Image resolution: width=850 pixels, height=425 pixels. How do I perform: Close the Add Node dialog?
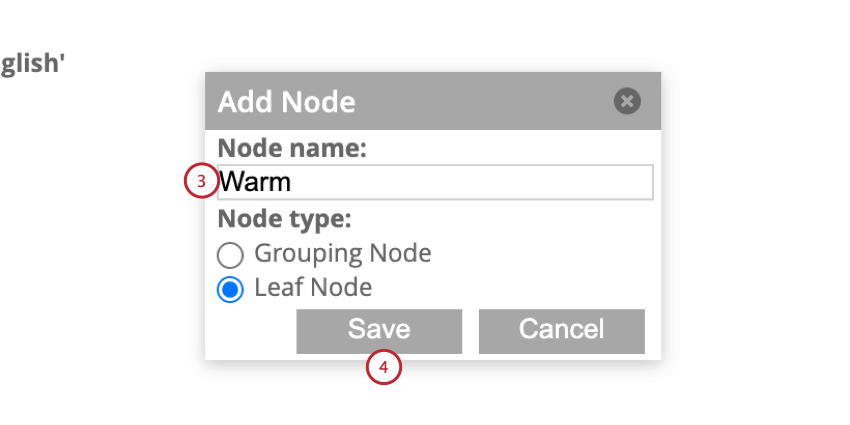(627, 101)
